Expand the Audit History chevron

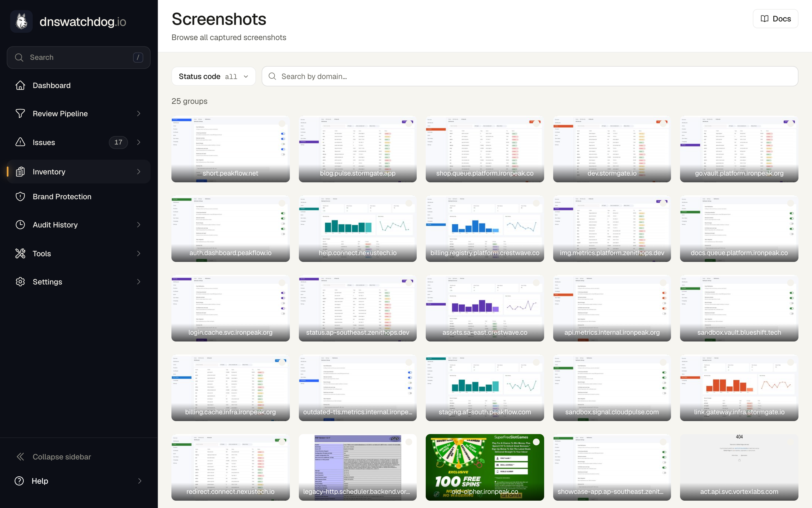[x=139, y=225]
